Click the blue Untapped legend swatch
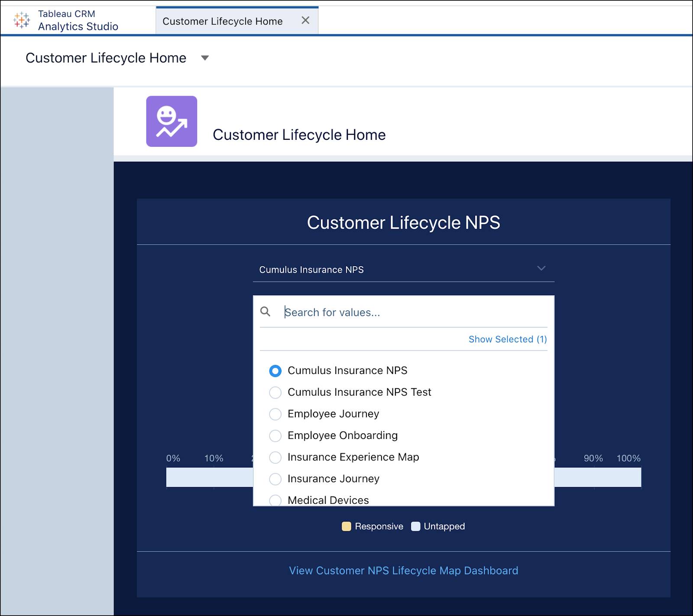This screenshot has width=693, height=616. pos(415,526)
